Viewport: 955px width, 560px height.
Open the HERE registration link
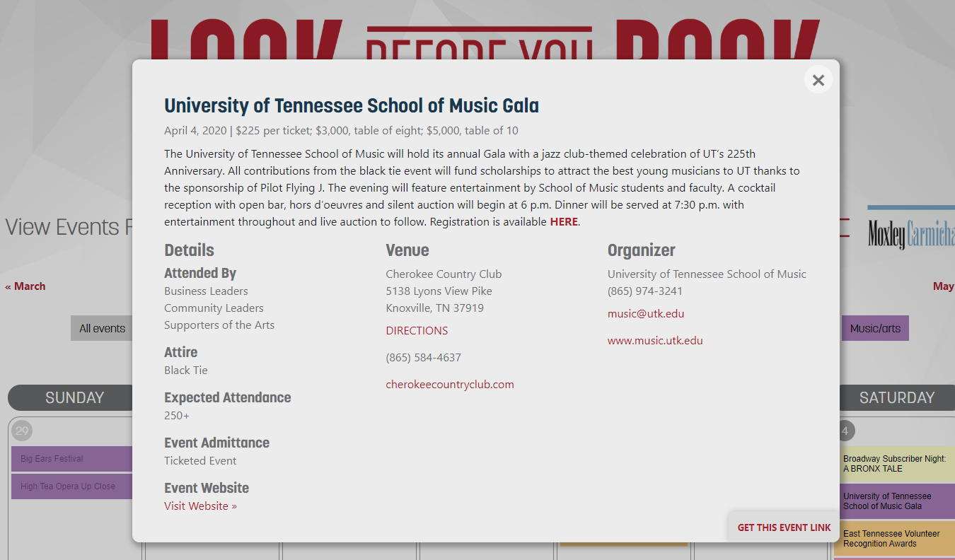(564, 222)
